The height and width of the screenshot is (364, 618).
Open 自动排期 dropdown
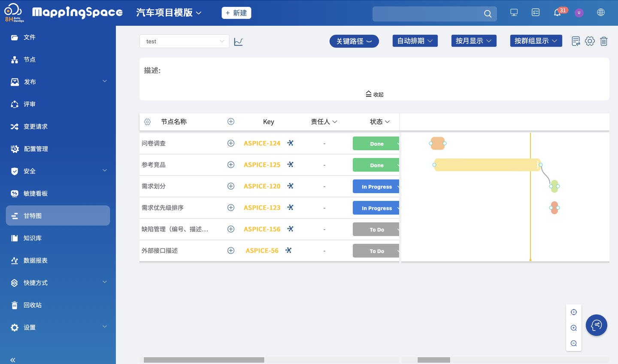coord(415,41)
